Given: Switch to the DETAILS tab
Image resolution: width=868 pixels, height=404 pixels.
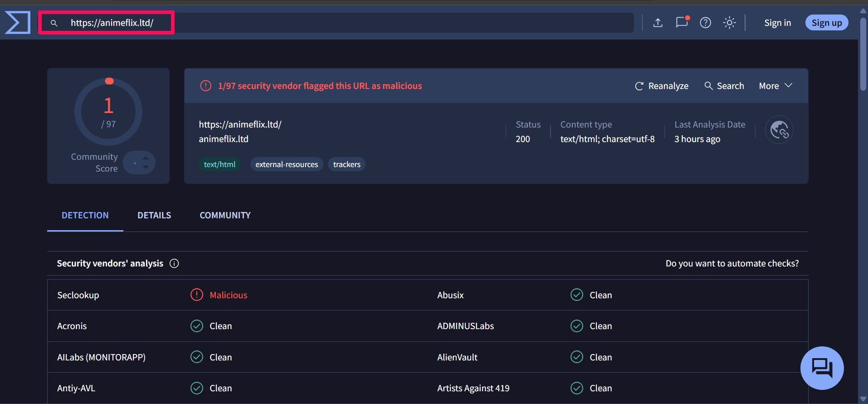Looking at the screenshot, I should point(154,215).
